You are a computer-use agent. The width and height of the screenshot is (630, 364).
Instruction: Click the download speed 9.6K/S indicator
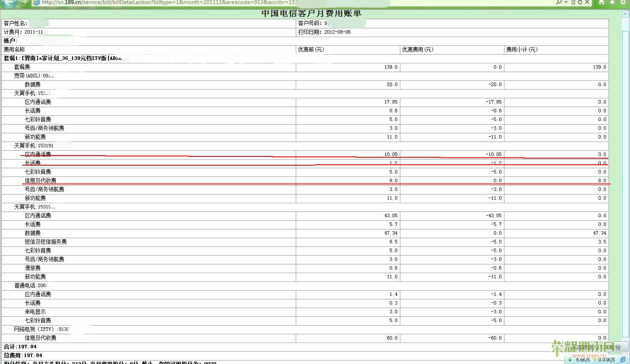click(581, 360)
